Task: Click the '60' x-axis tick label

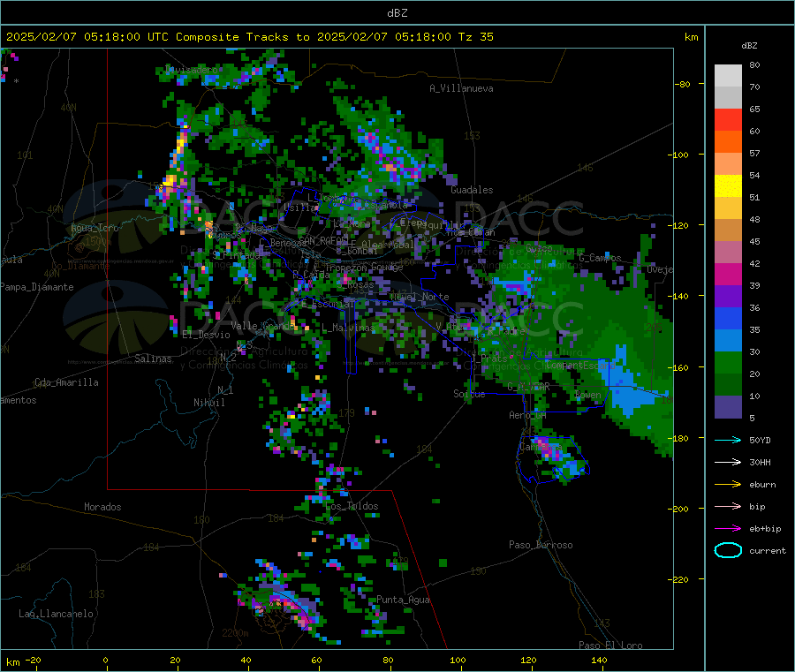Action: [x=316, y=661]
